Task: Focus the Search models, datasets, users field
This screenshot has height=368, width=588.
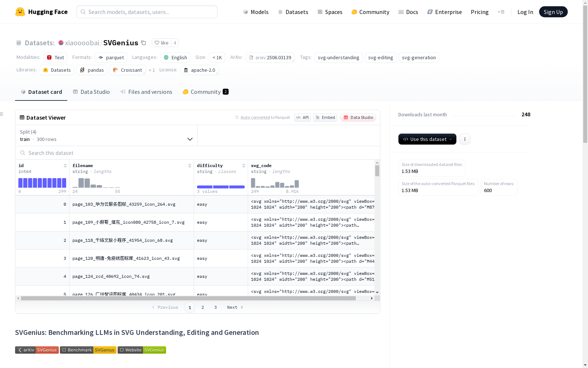Action: coord(147,12)
